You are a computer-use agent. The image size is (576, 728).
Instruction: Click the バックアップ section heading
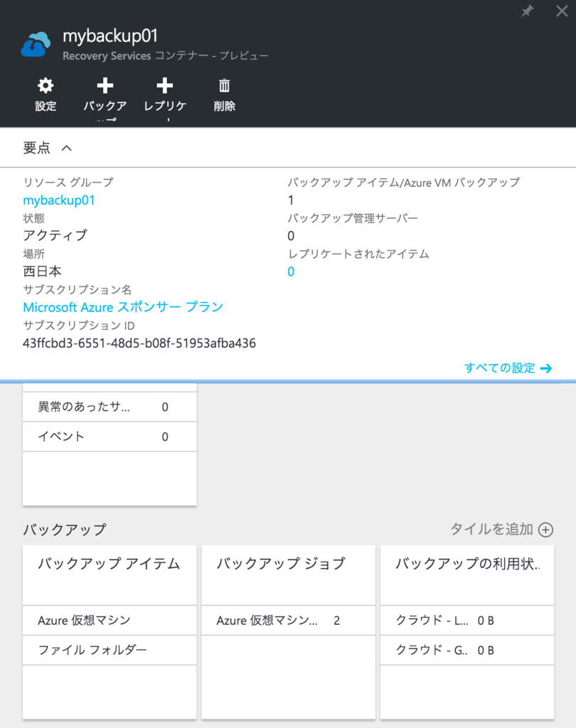pyautogui.click(x=65, y=529)
